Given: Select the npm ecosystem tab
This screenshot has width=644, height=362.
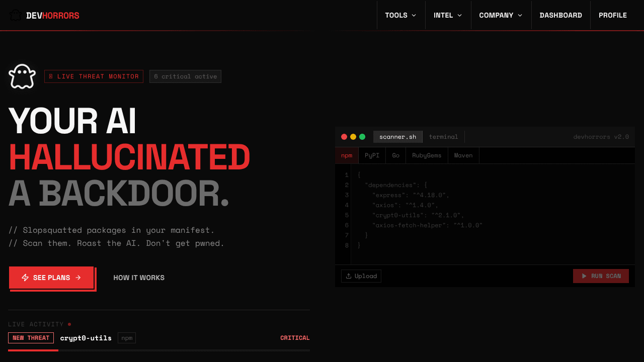Looking at the screenshot, I should pos(347,155).
